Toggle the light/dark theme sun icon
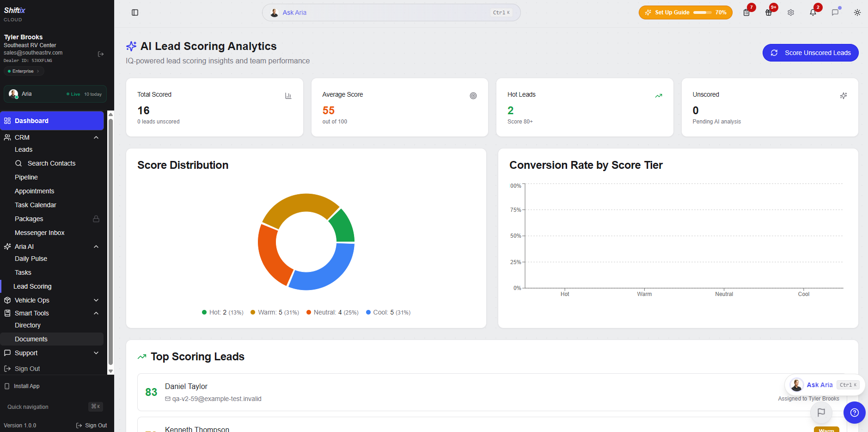Image resolution: width=868 pixels, height=432 pixels. click(857, 12)
